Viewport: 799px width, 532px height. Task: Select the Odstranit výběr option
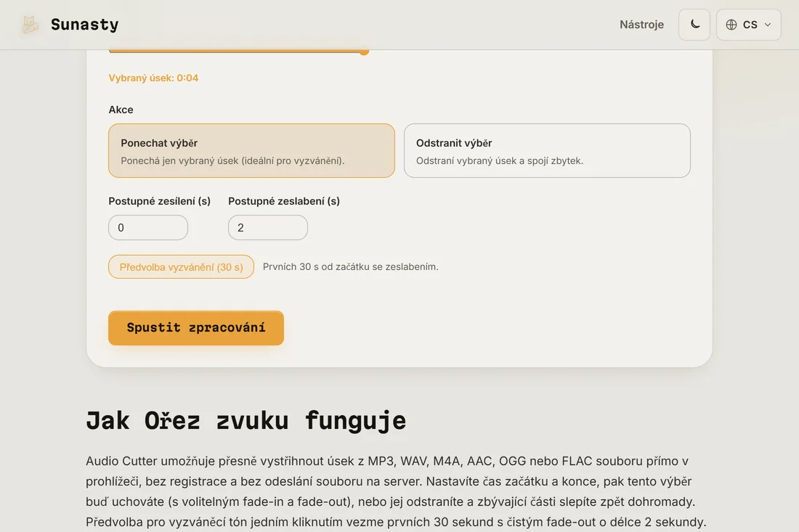pyautogui.click(x=547, y=151)
